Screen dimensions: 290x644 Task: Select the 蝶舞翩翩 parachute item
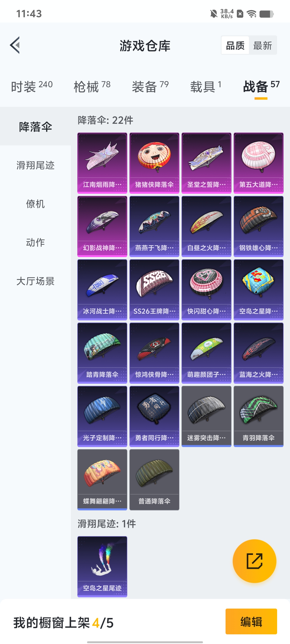pyautogui.click(x=102, y=480)
